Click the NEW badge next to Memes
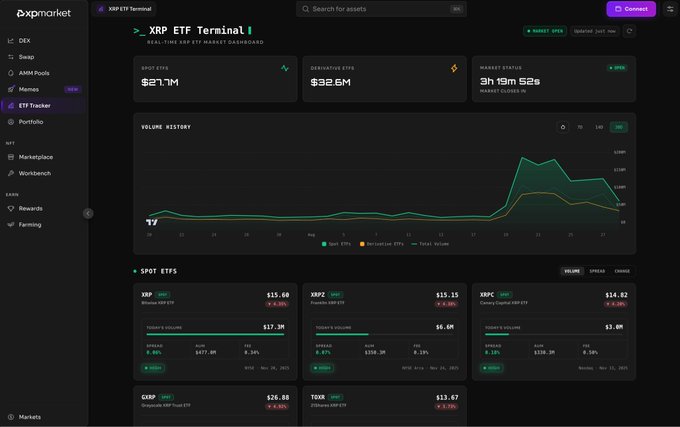Viewport: 680px width, 427px height. click(73, 89)
